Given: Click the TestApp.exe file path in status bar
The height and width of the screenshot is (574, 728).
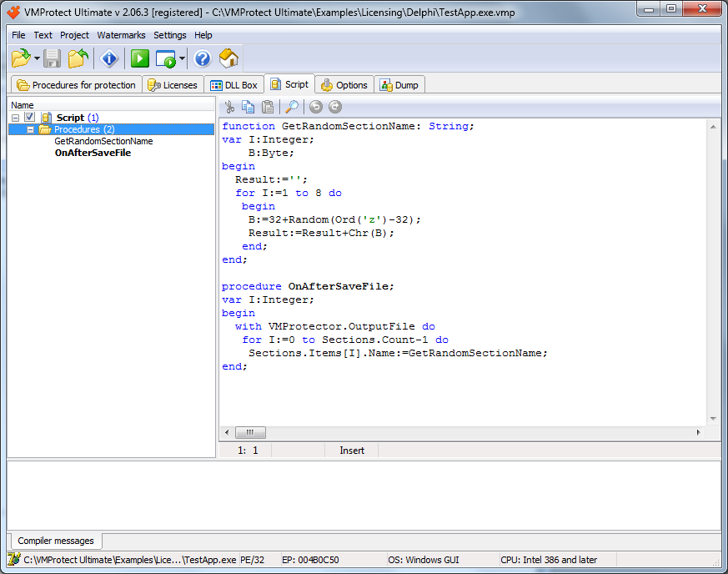Looking at the screenshot, I should (129, 560).
